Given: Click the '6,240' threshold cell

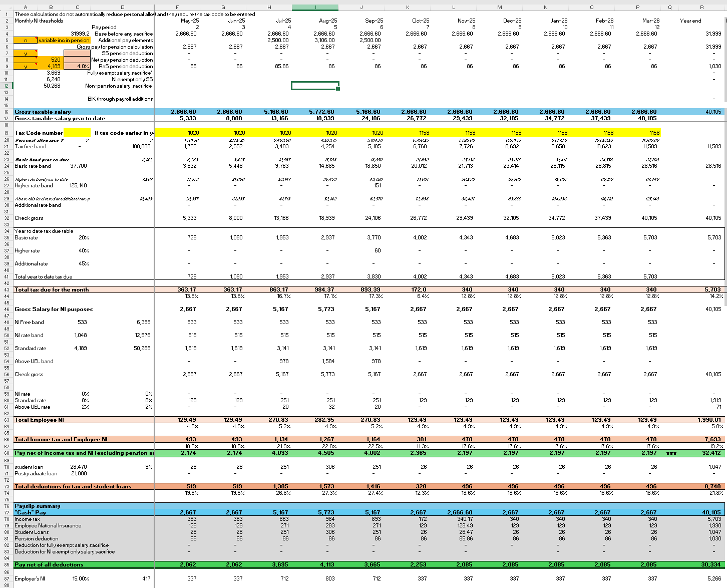Looking at the screenshot, I should tap(53, 79).
